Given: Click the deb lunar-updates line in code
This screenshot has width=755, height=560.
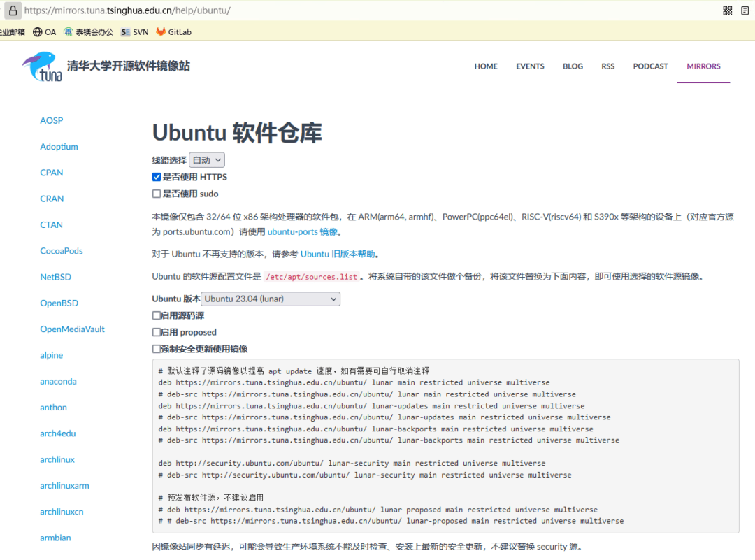Looking at the screenshot, I should [x=371, y=406].
